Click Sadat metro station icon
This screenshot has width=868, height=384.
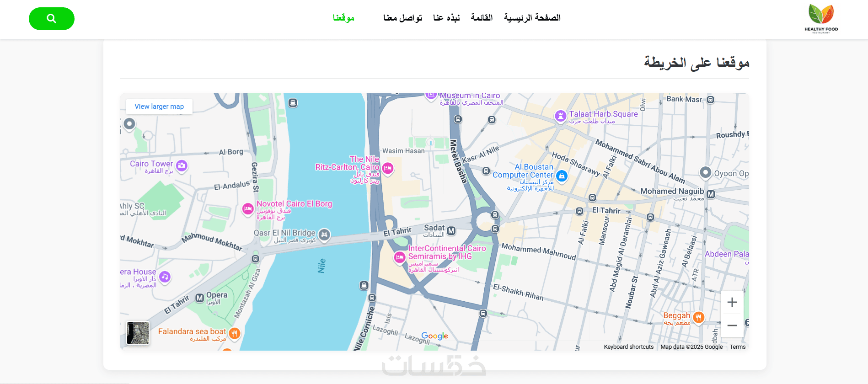451,231
